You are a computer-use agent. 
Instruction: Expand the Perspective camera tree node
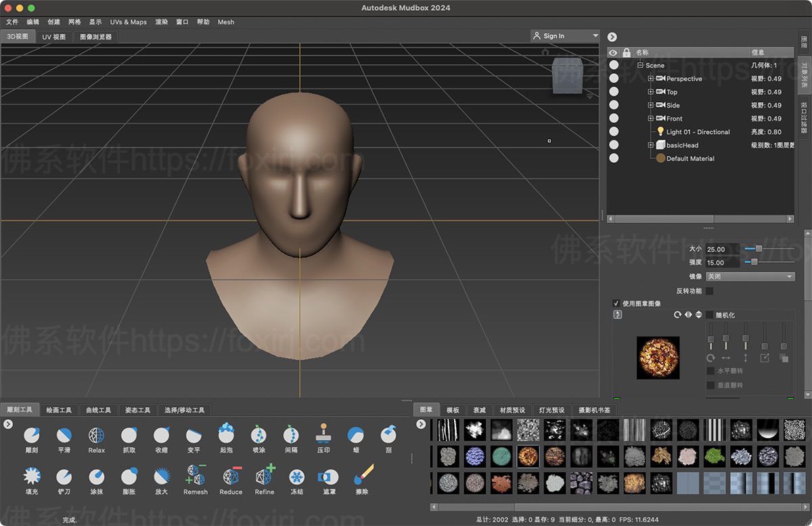pos(651,78)
